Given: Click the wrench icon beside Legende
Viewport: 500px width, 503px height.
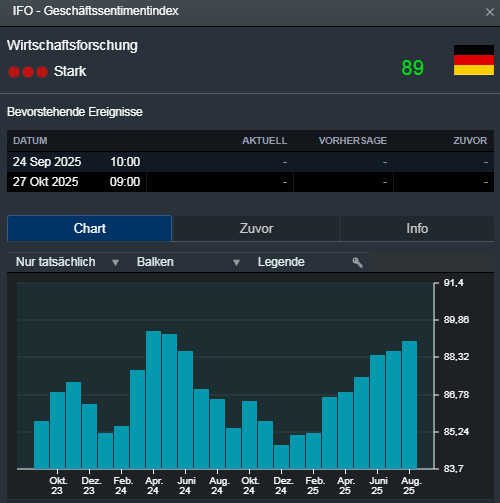Looking at the screenshot, I should (358, 262).
